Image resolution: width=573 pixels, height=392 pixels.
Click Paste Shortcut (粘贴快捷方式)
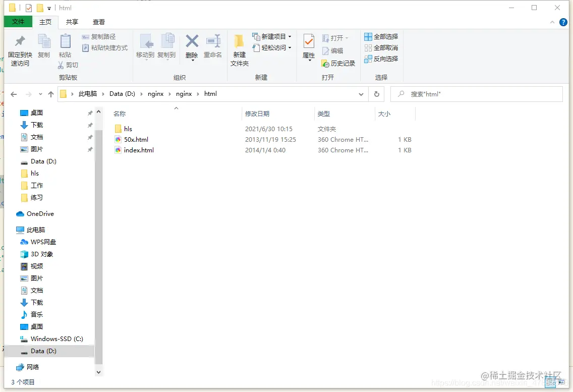pos(105,48)
